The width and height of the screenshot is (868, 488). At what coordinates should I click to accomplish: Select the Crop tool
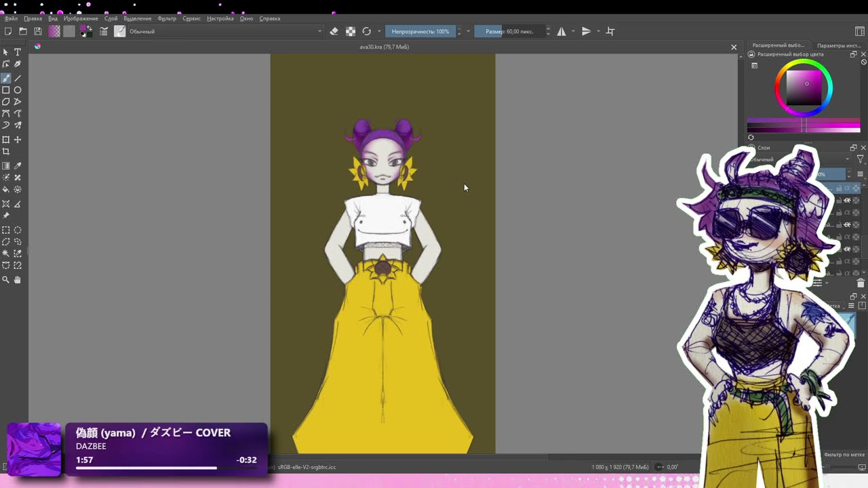6,152
